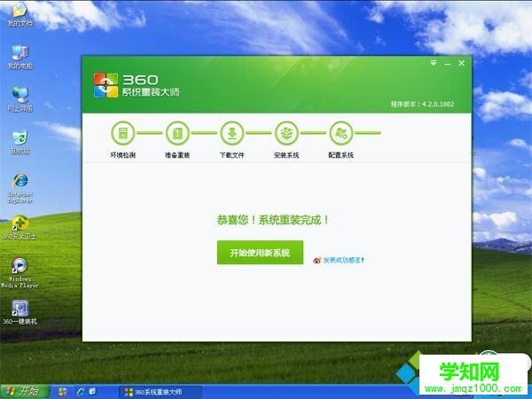Open the 开始 Start menu

coord(25,392)
